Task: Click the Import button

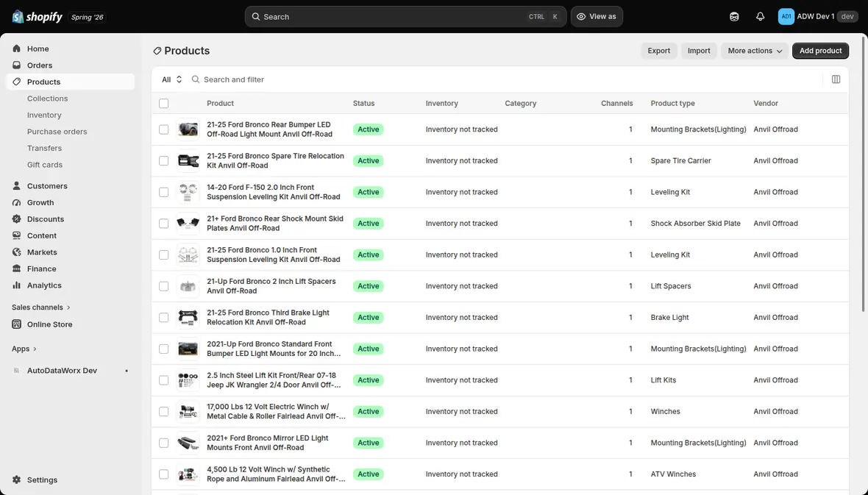Action: coord(699,51)
